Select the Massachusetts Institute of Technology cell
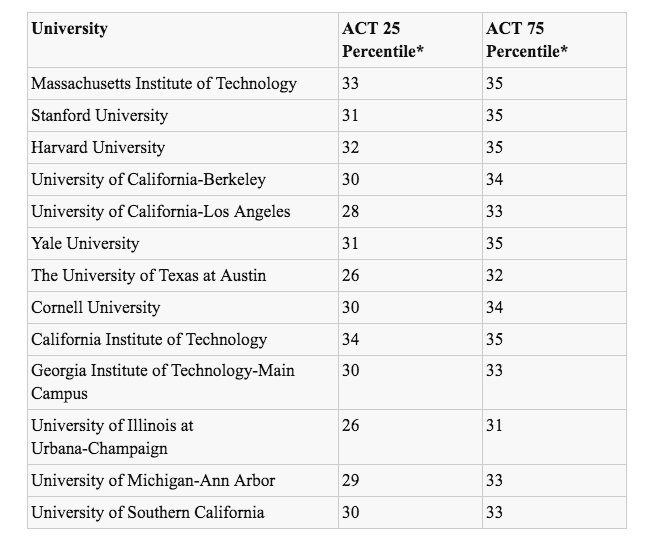The width and height of the screenshot is (645, 541). coord(164,84)
